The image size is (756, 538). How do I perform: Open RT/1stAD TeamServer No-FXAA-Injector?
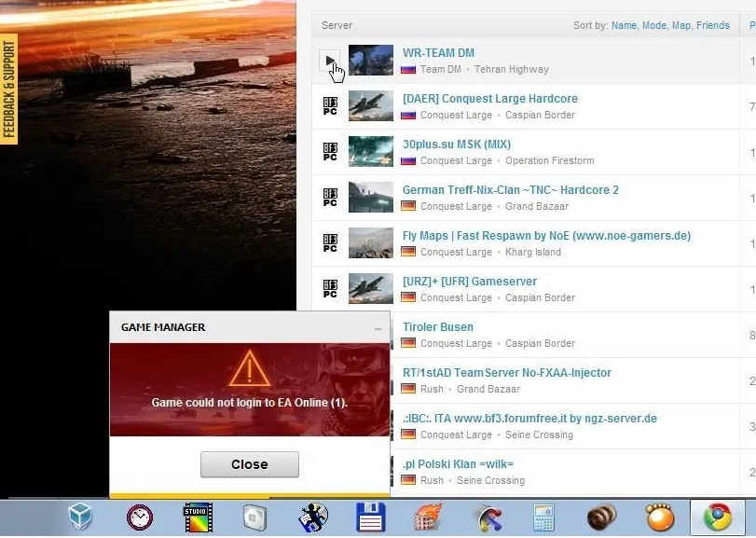click(507, 373)
